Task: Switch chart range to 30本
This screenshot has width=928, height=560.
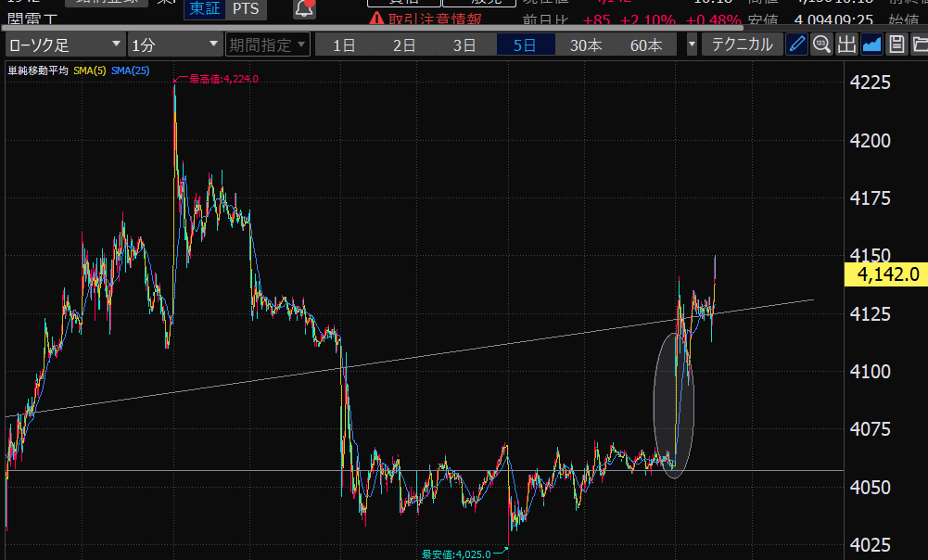Action: pos(586,45)
